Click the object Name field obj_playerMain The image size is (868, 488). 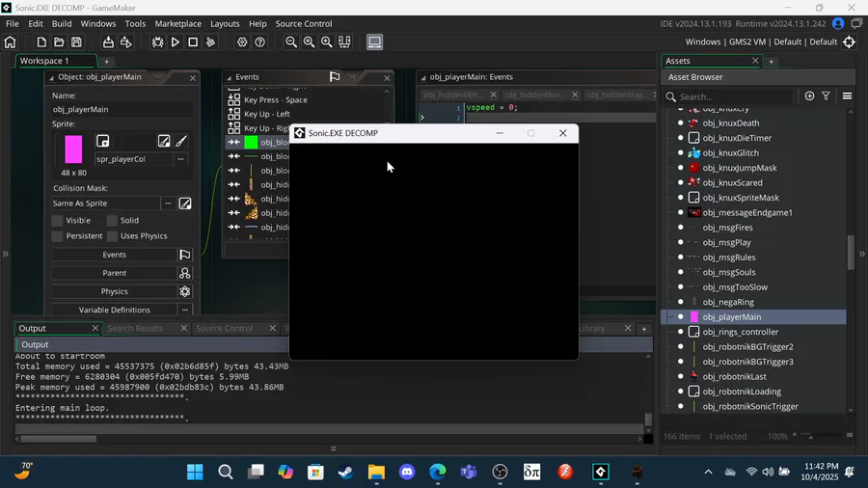tap(122, 110)
